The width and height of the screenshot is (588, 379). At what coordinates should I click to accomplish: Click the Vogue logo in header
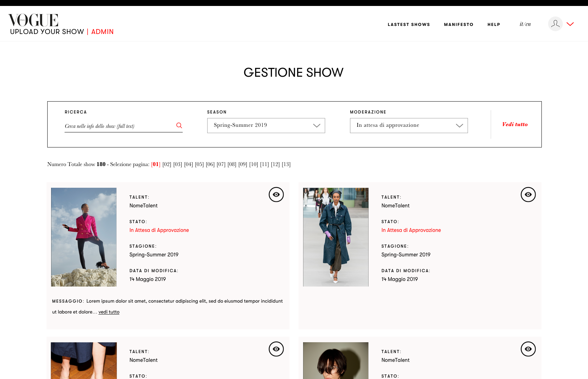[x=33, y=20]
